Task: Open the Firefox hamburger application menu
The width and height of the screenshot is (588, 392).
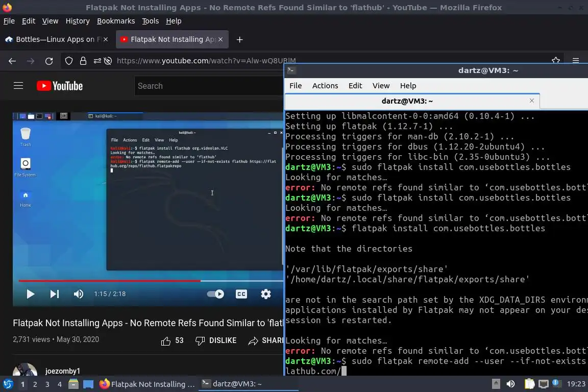Action: point(576,60)
